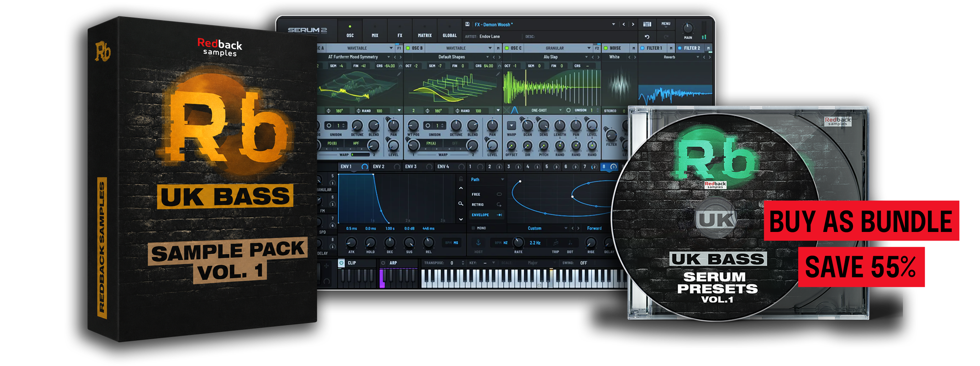The width and height of the screenshot is (980, 366).
Task: Click the TRANSPOSE value stepper
Action: click(463, 263)
